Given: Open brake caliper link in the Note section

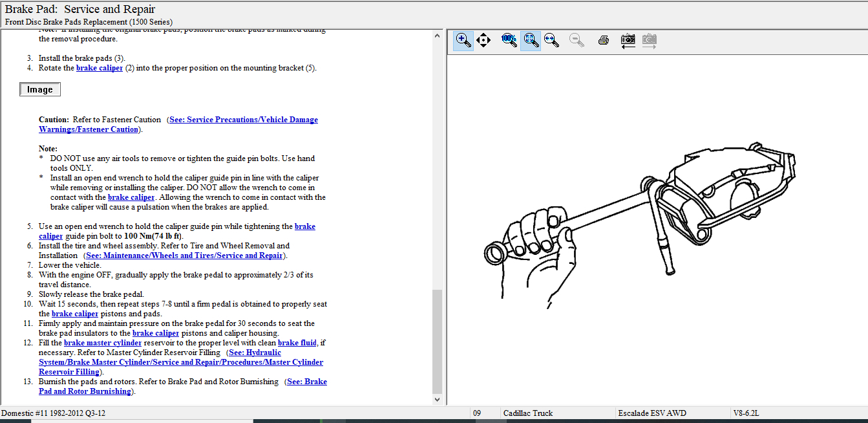Looking at the screenshot, I should 131,197.
